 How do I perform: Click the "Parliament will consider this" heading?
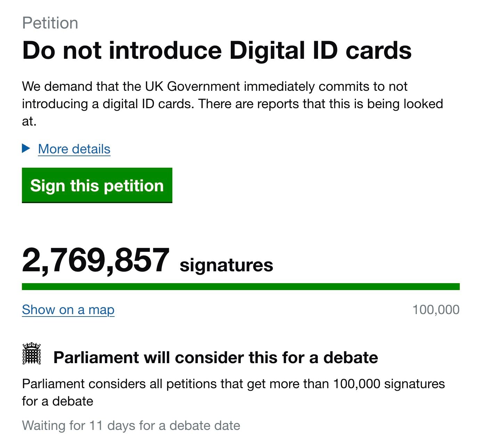pos(215,358)
